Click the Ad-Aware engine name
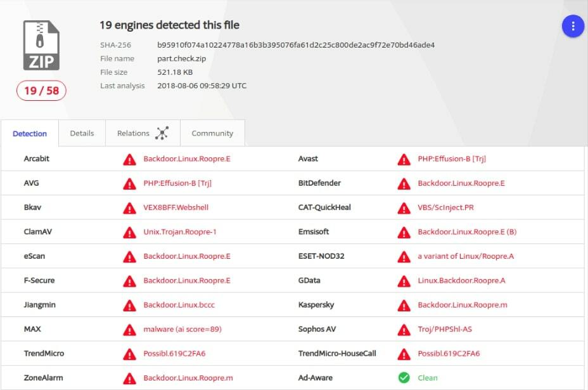Viewport: 588px width, 390px height. tap(316, 377)
